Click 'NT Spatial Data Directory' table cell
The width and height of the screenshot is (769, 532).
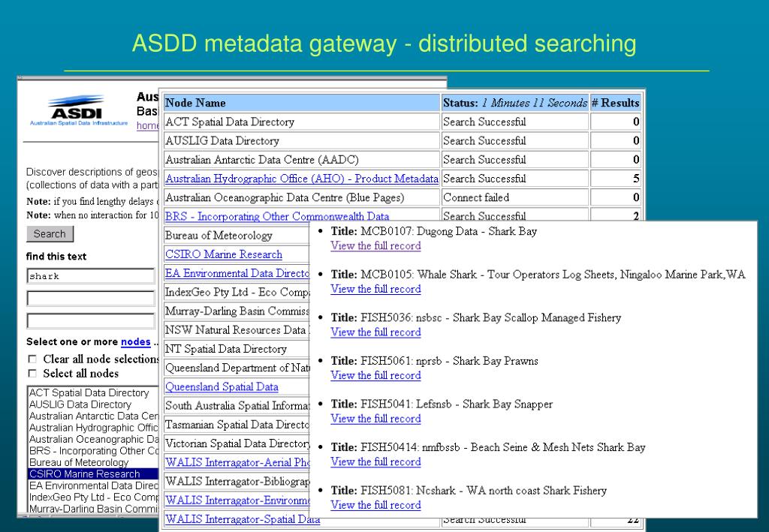point(237,349)
